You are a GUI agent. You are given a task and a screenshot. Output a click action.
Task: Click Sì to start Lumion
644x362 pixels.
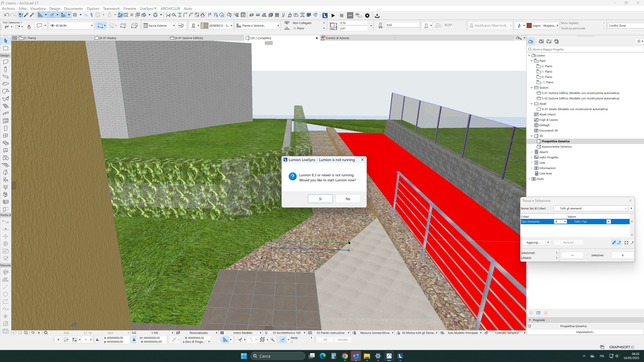coord(320,199)
